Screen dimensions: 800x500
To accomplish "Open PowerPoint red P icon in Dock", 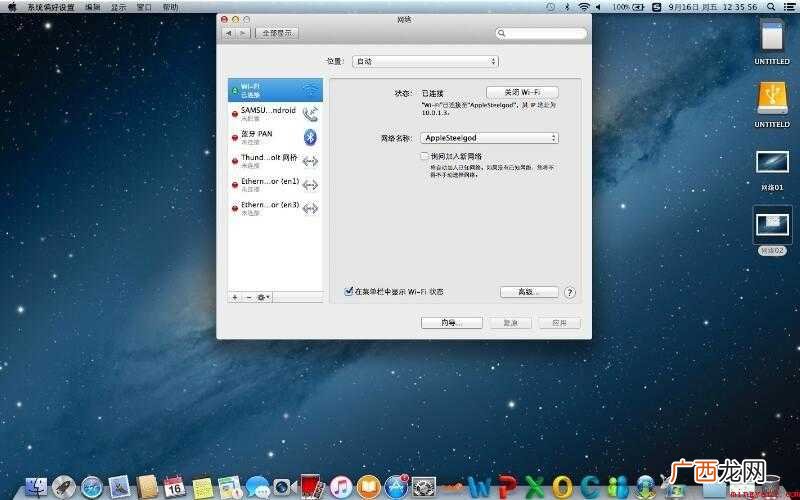I will pyautogui.click(x=508, y=487).
